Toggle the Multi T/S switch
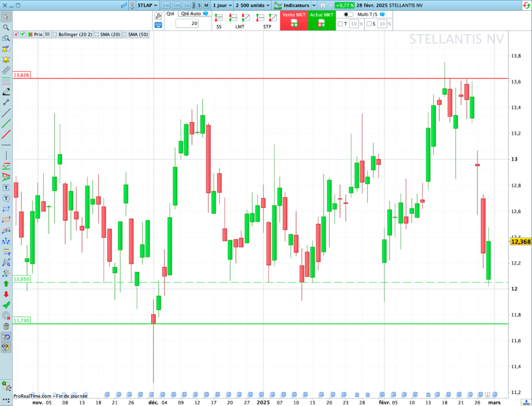 pos(348,14)
